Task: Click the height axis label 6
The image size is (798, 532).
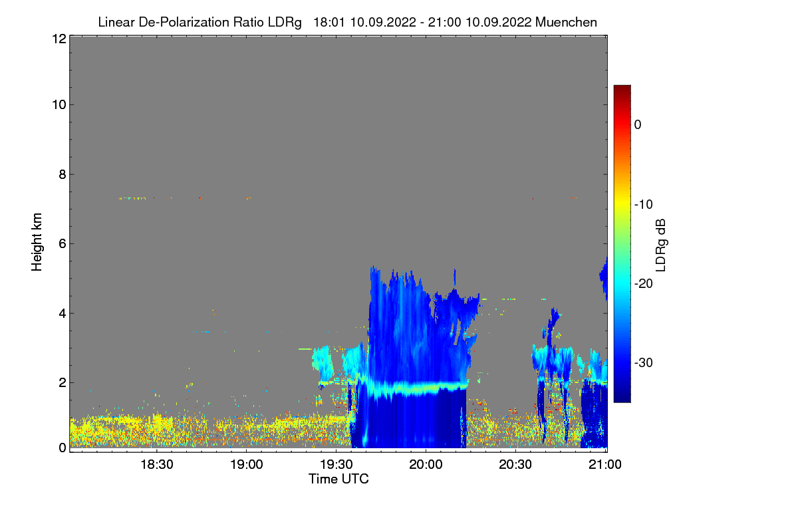Action: pyautogui.click(x=61, y=243)
